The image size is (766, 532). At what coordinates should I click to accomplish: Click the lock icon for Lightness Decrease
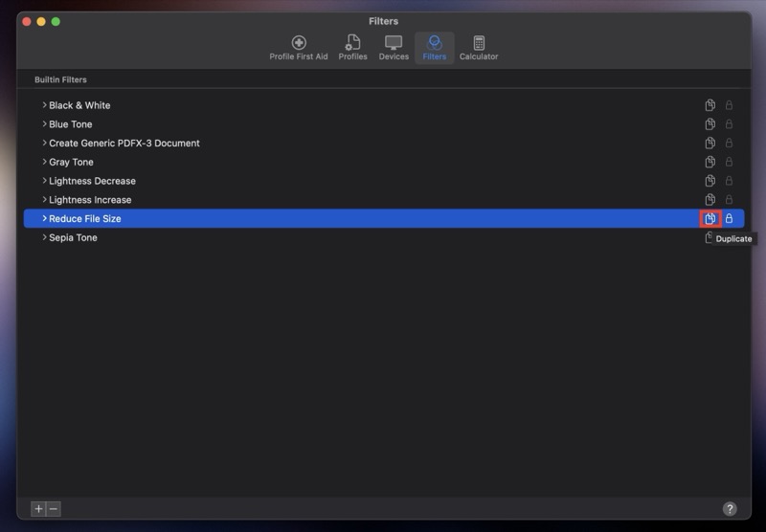[x=729, y=181]
